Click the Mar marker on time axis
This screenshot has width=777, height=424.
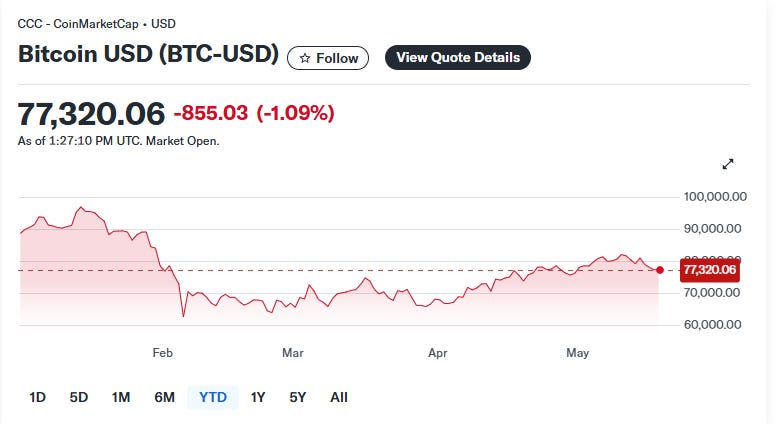point(292,353)
